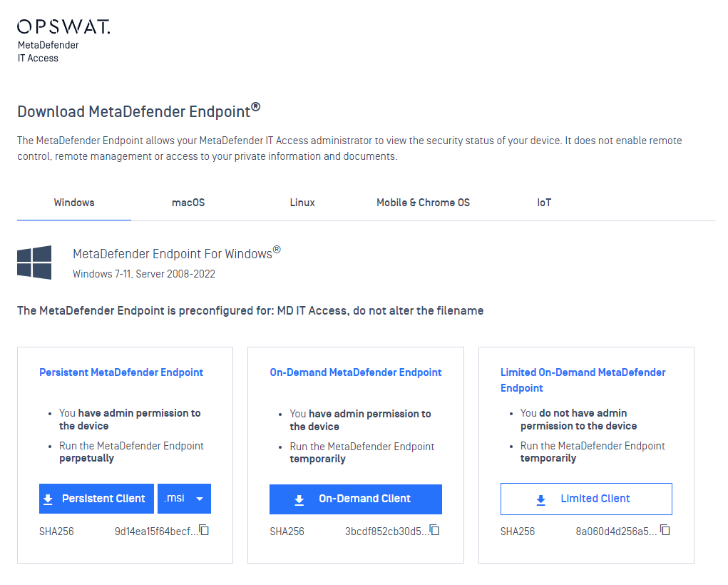Screen dimensions: 728x585
Task: Copy the On-Demand client SHA256 hash
Action: click(434, 530)
